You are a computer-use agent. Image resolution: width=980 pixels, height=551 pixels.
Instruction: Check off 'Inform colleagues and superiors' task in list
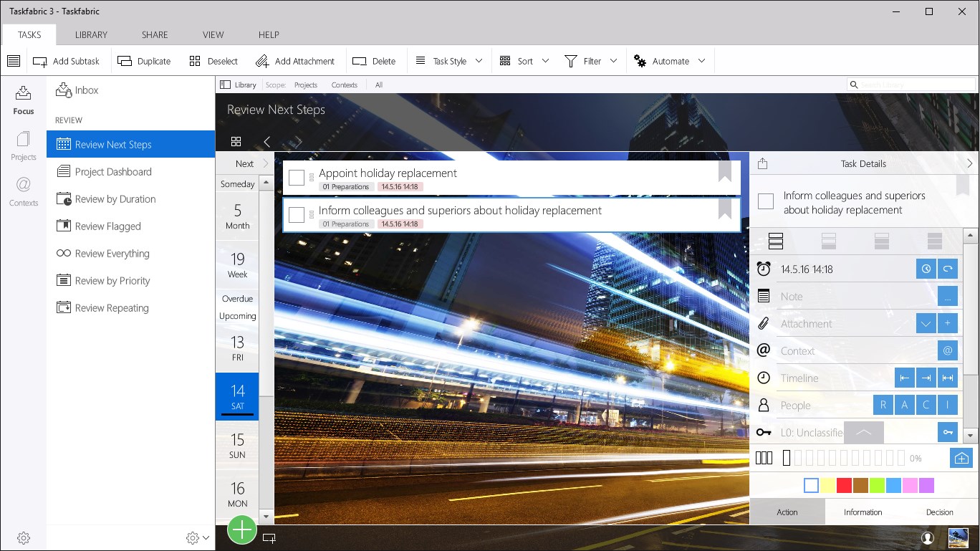297,215
